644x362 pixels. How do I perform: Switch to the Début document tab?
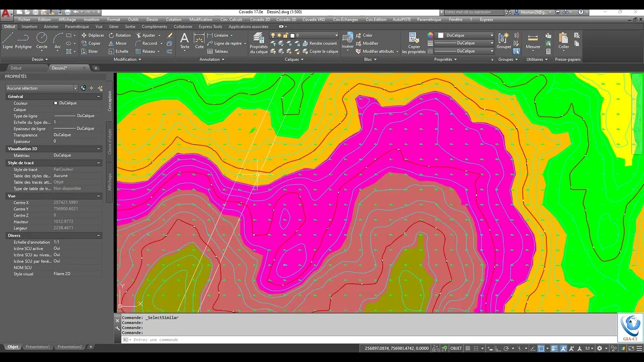tap(16, 68)
